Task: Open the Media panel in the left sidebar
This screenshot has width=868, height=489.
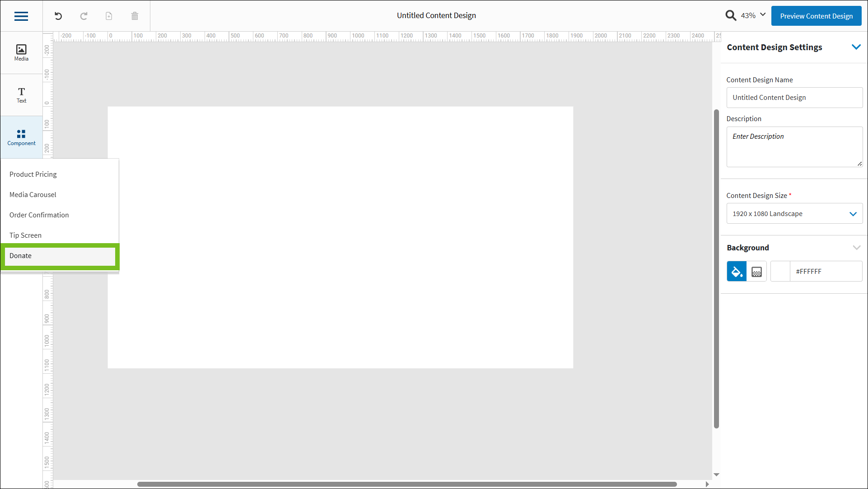Action: click(21, 51)
